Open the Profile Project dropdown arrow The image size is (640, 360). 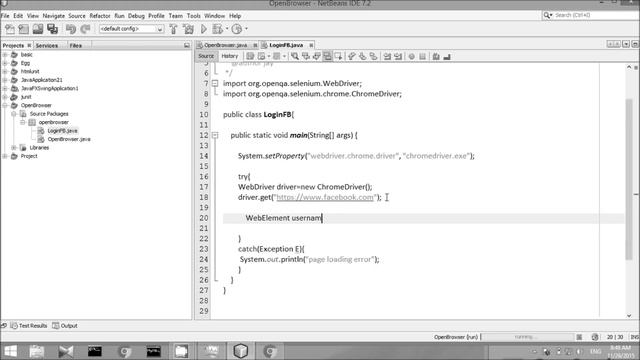tap(246, 29)
